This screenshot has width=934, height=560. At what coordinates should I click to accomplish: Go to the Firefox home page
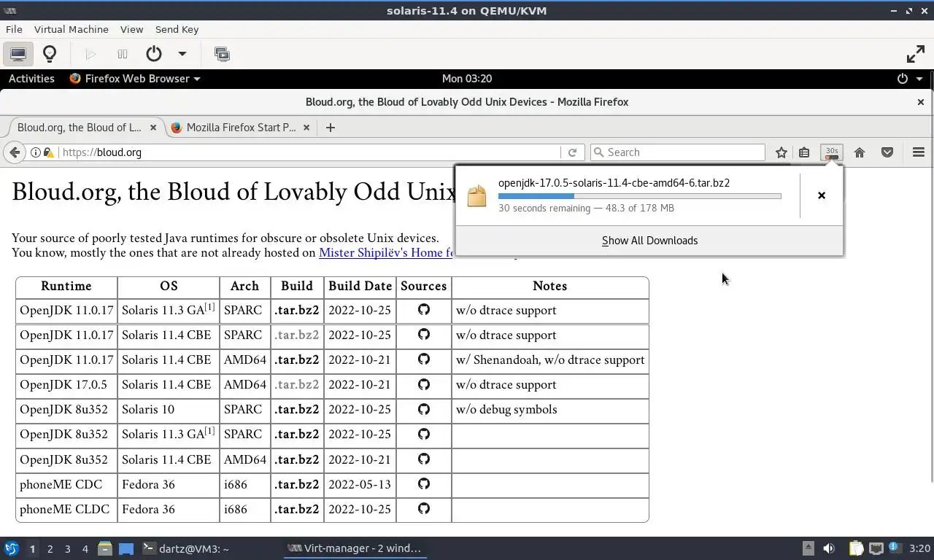tap(860, 152)
